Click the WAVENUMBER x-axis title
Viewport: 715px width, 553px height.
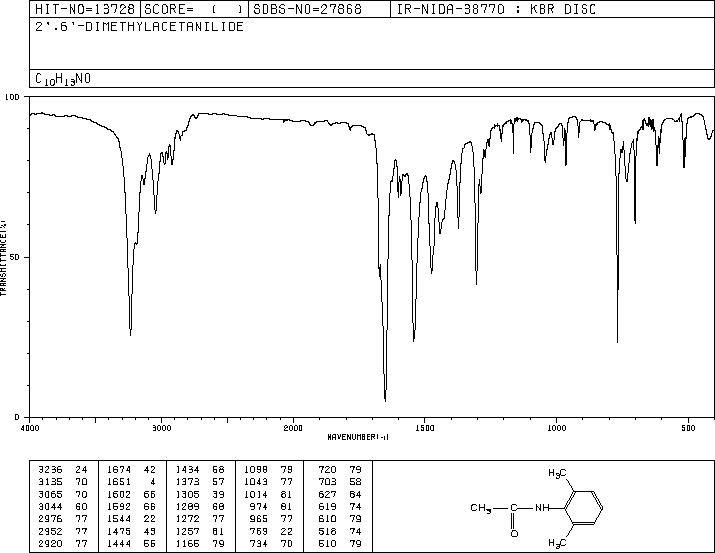tap(358, 437)
